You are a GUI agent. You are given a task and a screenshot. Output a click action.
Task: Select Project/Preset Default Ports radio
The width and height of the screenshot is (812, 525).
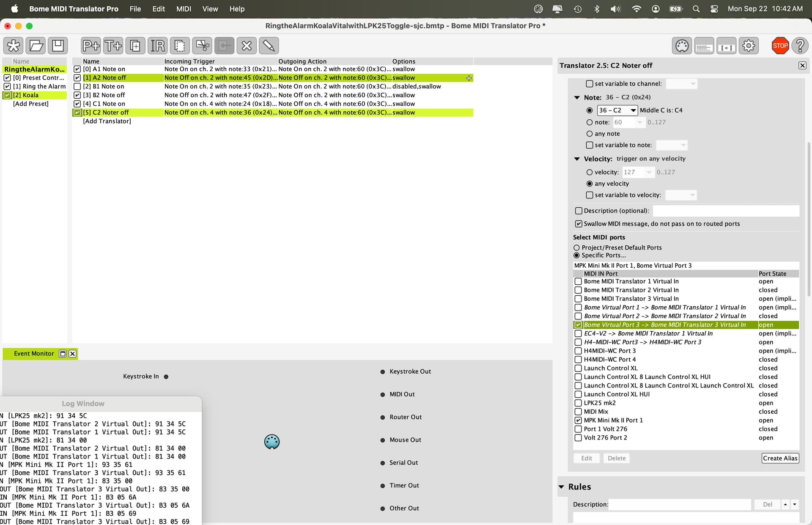(576, 247)
